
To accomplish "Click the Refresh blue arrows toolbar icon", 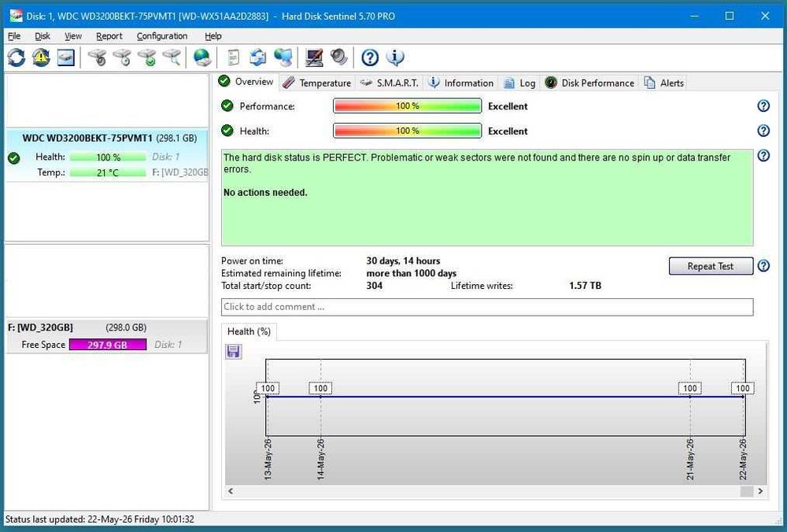I will coord(16,57).
